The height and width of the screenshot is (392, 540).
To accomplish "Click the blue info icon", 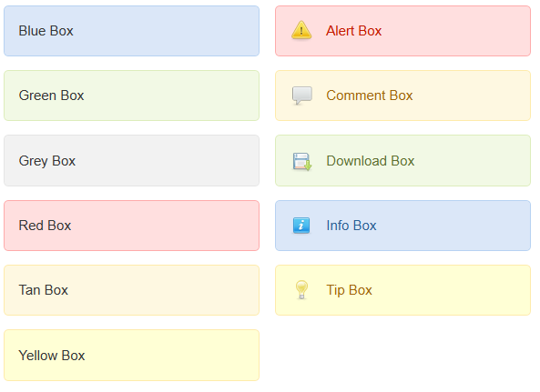I will (x=301, y=226).
